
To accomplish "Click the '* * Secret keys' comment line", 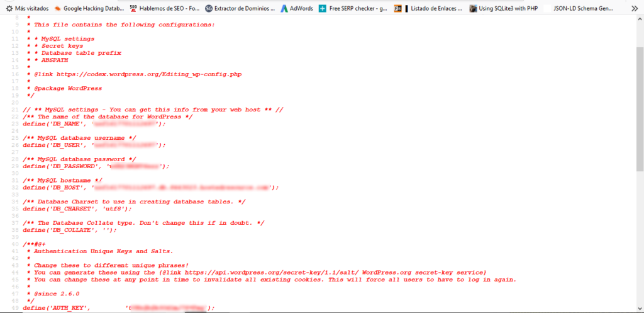I will 55,46.
